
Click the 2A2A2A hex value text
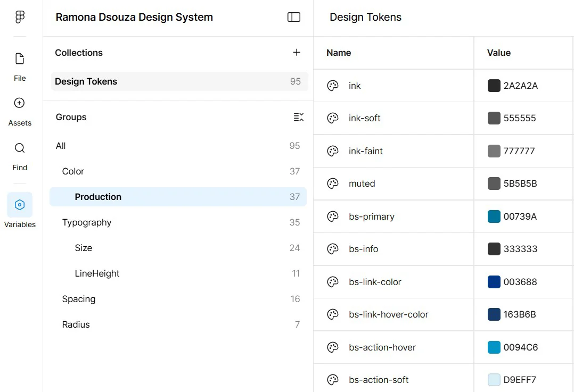click(x=520, y=86)
